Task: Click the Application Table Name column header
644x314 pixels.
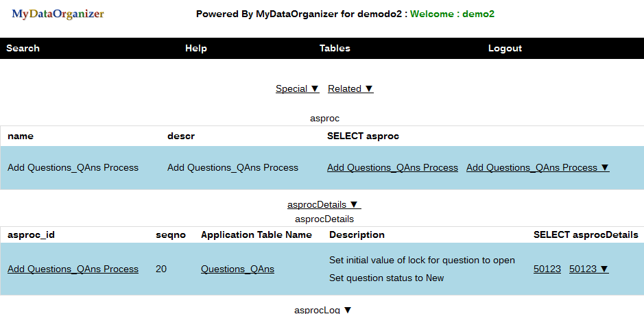Action: click(x=257, y=235)
